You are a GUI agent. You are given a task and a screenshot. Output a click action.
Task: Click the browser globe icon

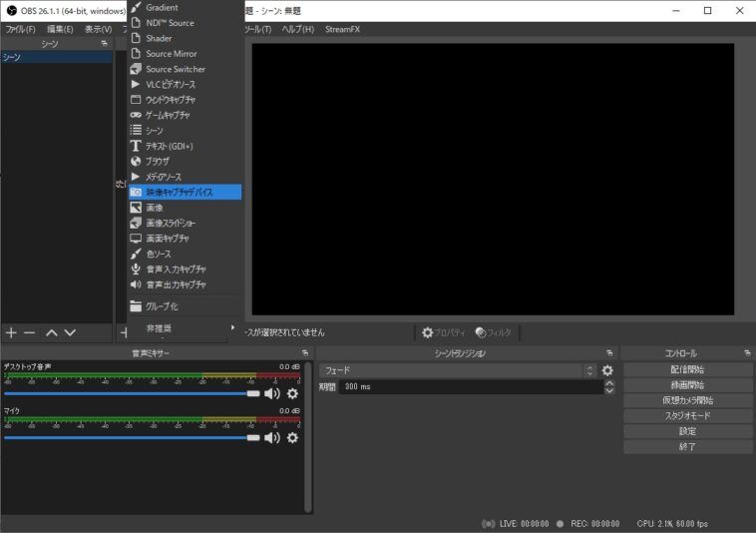(136, 161)
